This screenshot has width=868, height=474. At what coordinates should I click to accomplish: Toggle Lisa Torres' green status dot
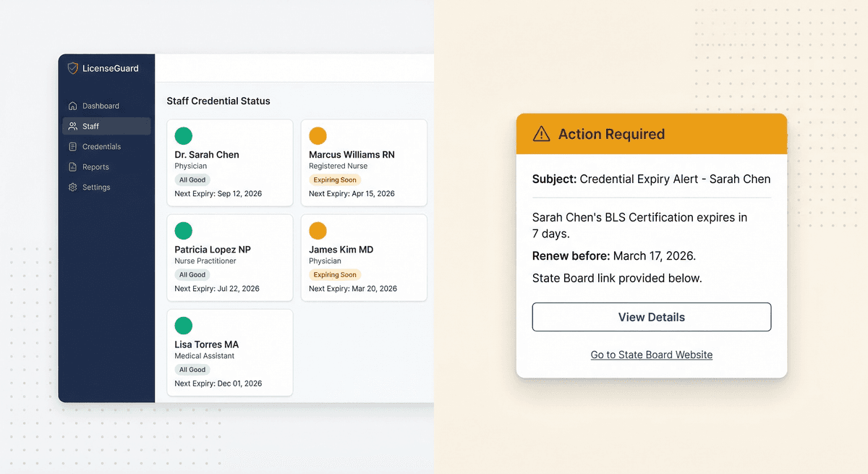(183, 325)
